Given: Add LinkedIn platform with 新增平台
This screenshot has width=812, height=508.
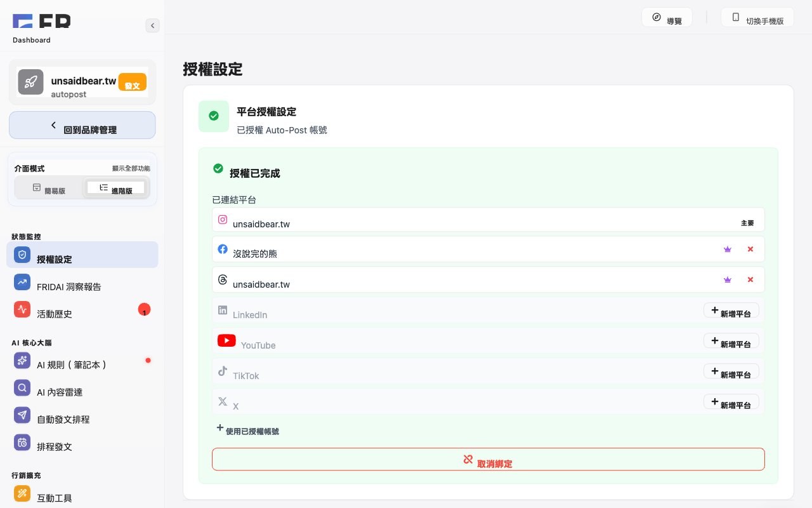Looking at the screenshot, I should (x=731, y=311).
